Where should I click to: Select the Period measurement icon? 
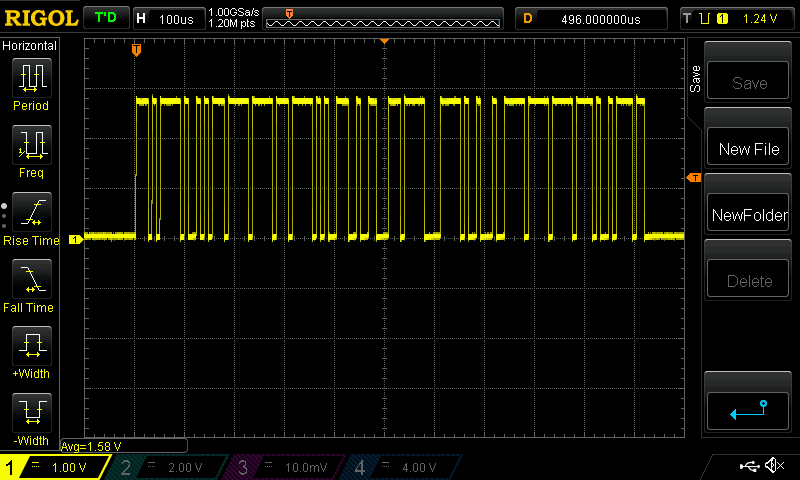pos(31,78)
